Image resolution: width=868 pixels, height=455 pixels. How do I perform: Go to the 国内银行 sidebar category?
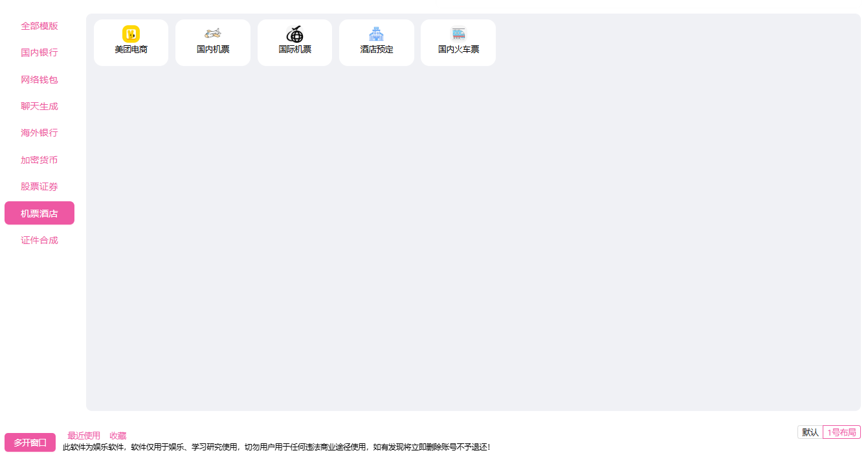pos(39,52)
